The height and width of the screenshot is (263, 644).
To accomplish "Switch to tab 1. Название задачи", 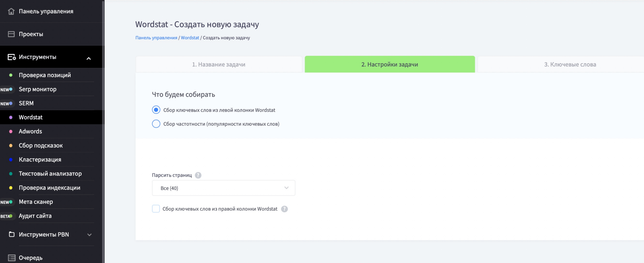I will [219, 65].
